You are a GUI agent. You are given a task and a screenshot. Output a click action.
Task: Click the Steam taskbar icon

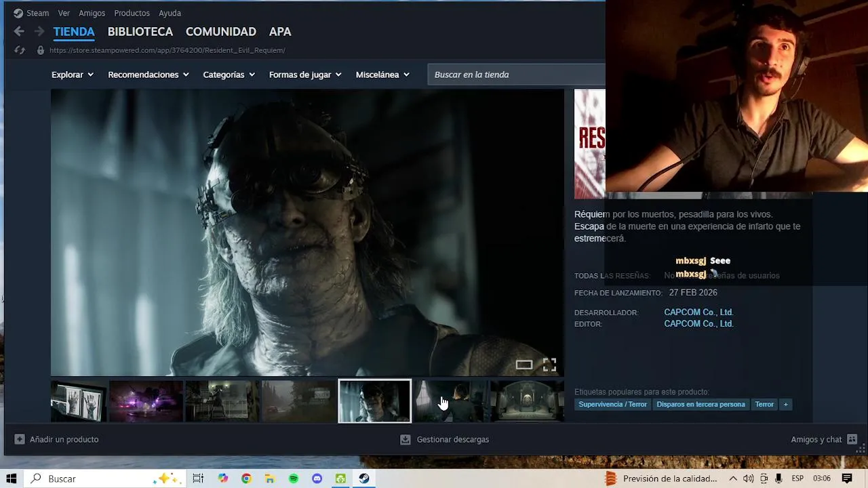(364, 479)
